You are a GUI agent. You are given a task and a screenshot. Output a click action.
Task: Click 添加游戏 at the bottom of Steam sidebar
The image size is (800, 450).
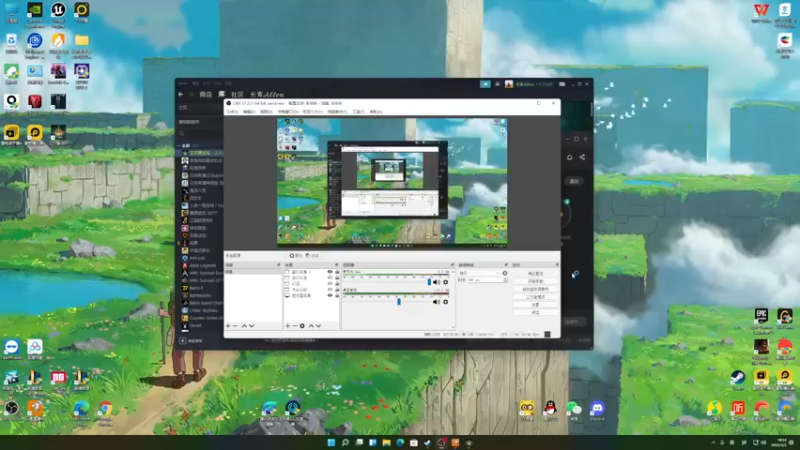pyautogui.click(x=191, y=341)
